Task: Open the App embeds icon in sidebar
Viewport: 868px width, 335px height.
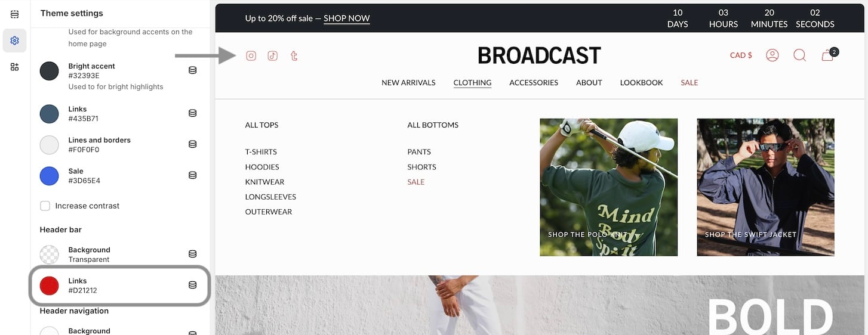Action: tap(15, 67)
